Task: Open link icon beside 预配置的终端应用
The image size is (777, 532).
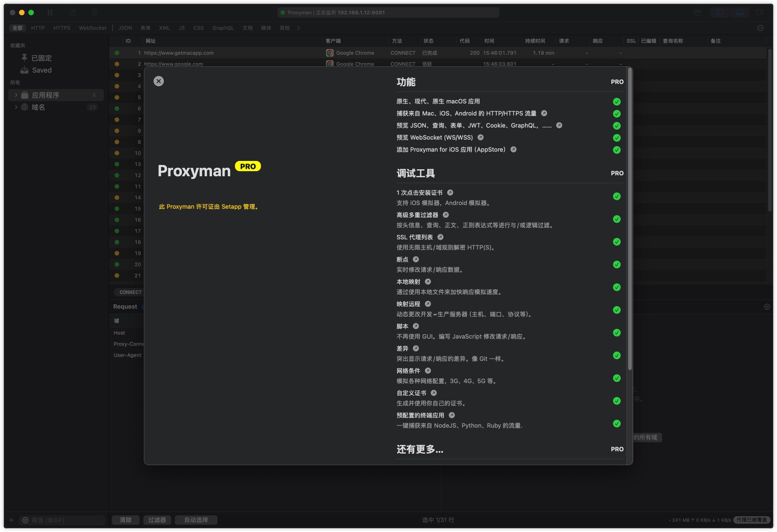Action: [x=452, y=415]
